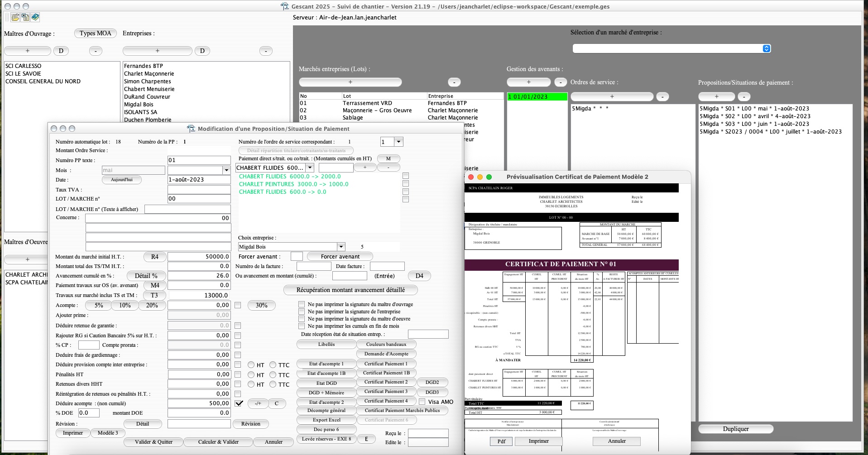Tick 'Ne pas imprimer les cumuls en fin de mois'
868x455 pixels.
pyautogui.click(x=302, y=326)
